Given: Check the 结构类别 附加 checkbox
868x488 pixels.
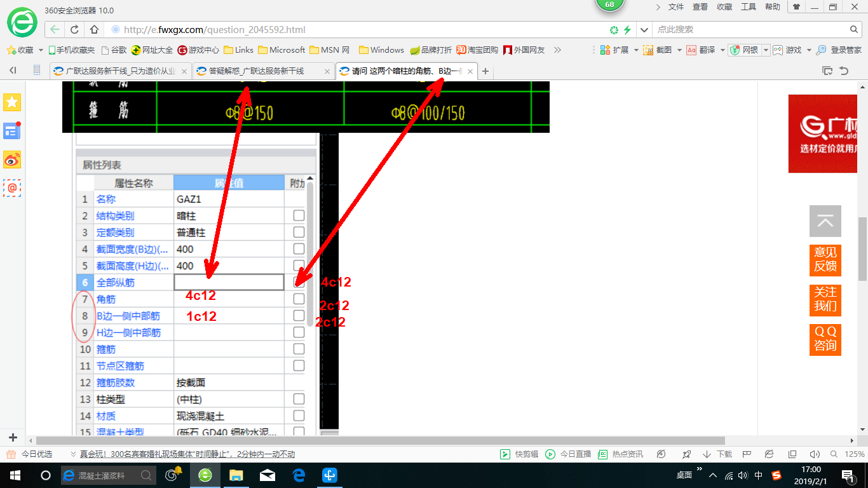Looking at the screenshot, I should coord(299,215).
